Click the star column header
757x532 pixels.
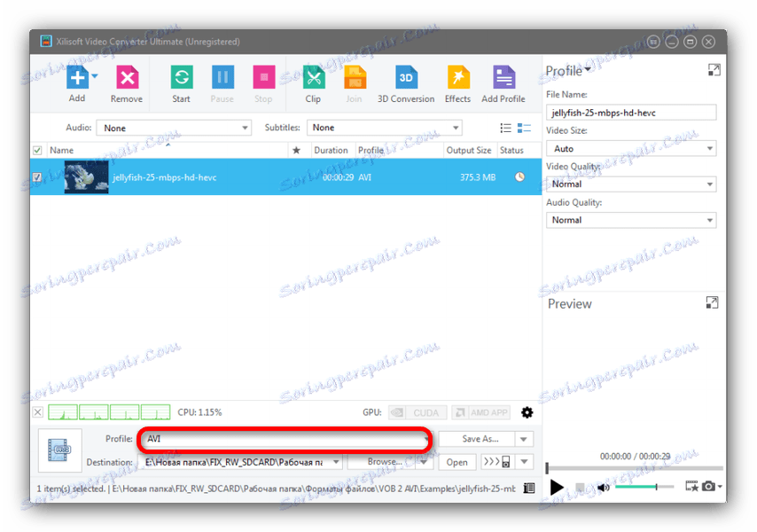tap(296, 151)
